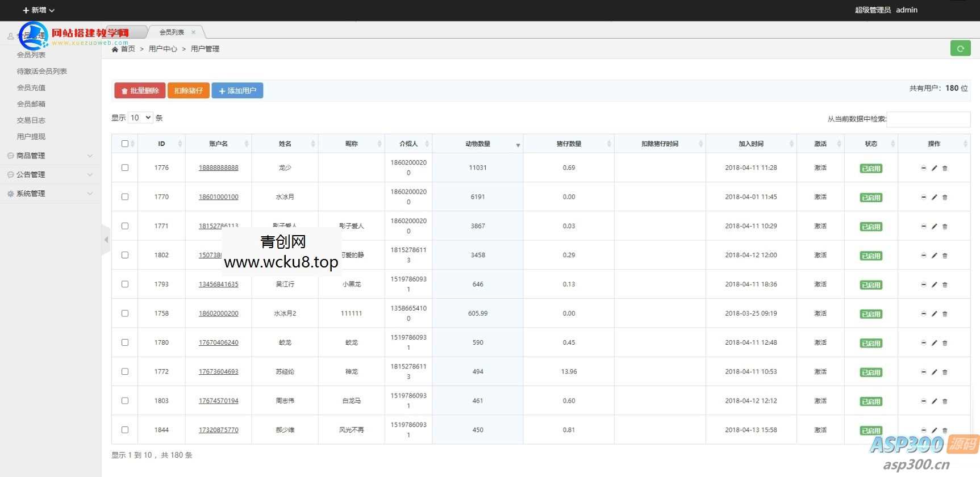Open the 新增 menu in top bar

(x=38, y=10)
